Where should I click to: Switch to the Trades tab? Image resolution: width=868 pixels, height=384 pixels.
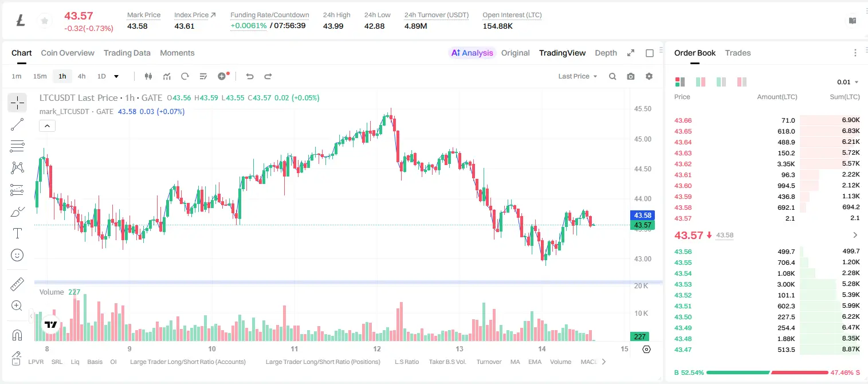pos(737,53)
